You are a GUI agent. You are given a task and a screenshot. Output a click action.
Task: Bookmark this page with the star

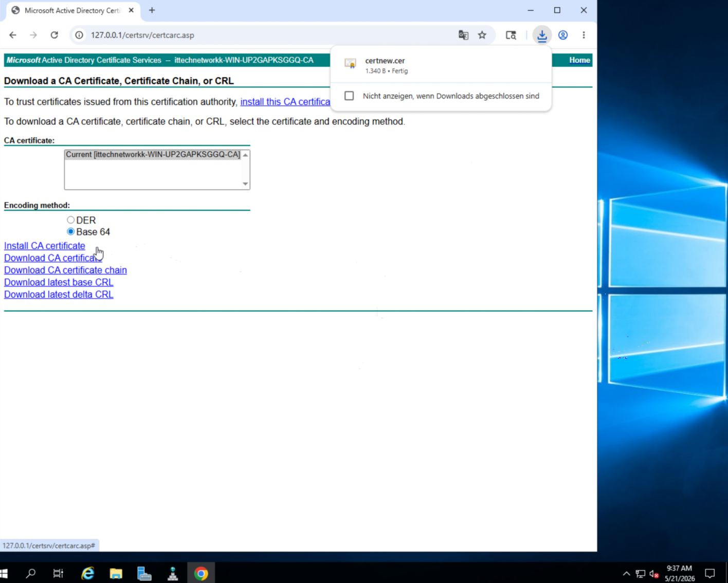pos(482,35)
